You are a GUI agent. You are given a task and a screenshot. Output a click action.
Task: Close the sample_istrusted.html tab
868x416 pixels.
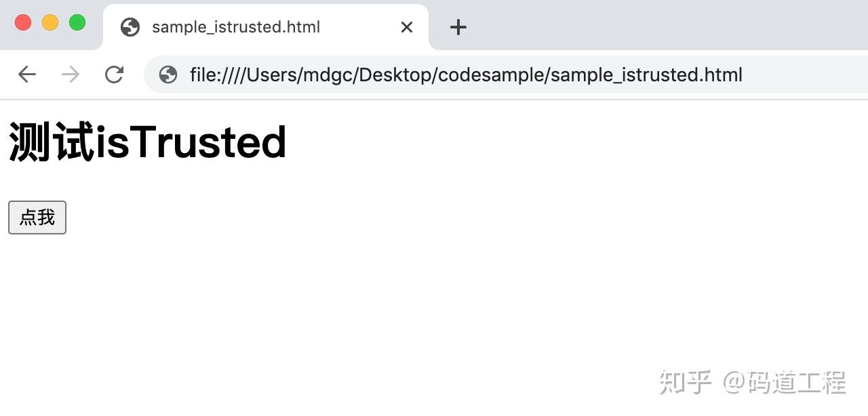click(x=407, y=27)
